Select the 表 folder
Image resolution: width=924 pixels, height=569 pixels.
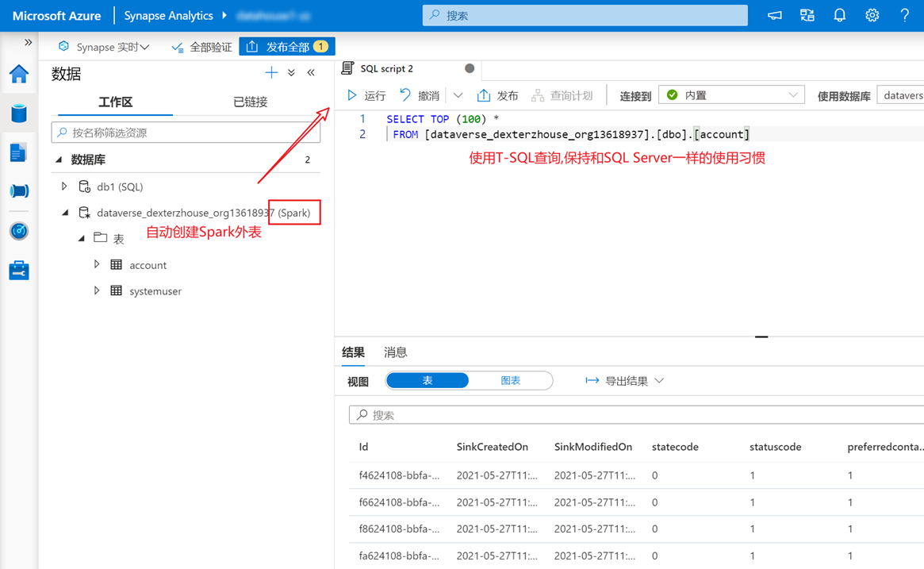click(x=118, y=239)
